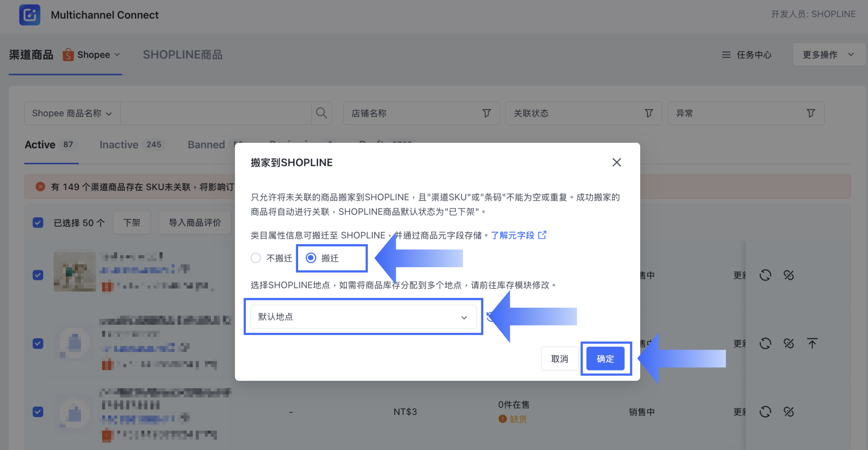Click the search magnifier icon
Image resolution: width=868 pixels, height=450 pixels.
(x=322, y=113)
